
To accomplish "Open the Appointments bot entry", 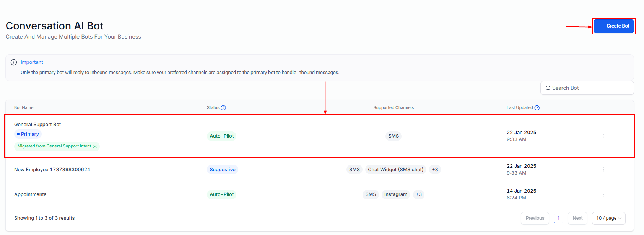I will (x=30, y=194).
